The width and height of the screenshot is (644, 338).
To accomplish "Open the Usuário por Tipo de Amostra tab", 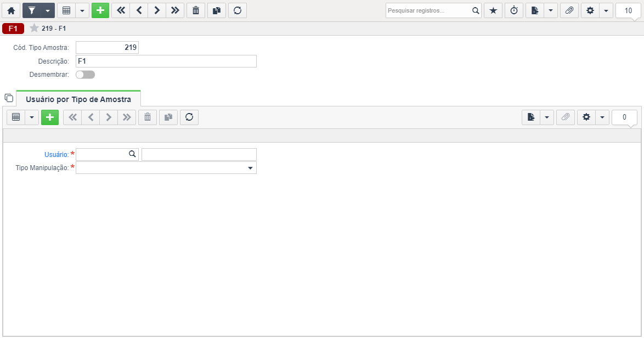I will (x=78, y=99).
